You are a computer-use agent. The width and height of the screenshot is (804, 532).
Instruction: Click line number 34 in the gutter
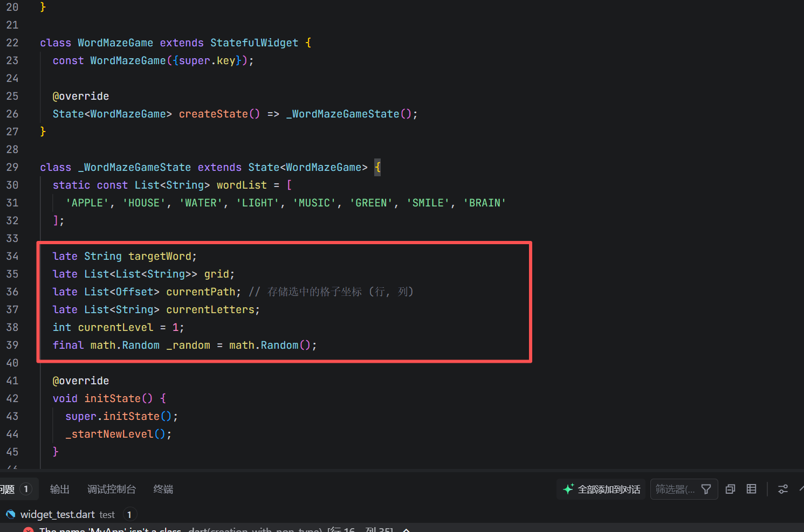pyautogui.click(x=12, y=256)
